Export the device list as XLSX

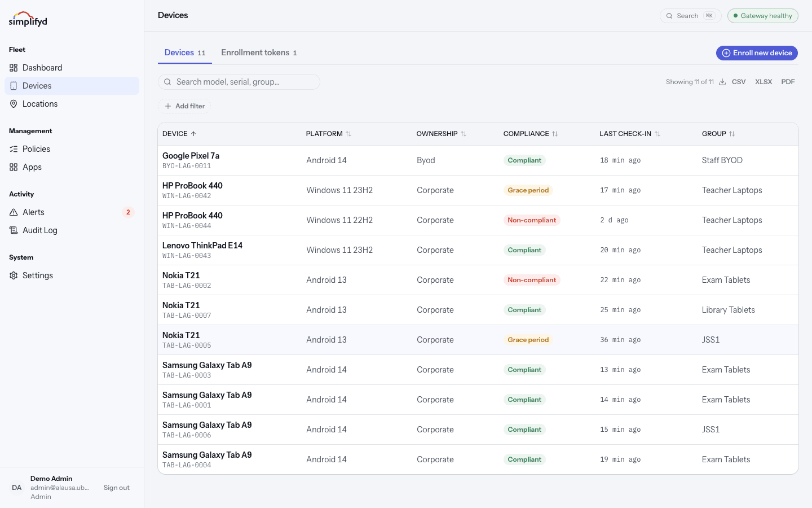[764, 82]
